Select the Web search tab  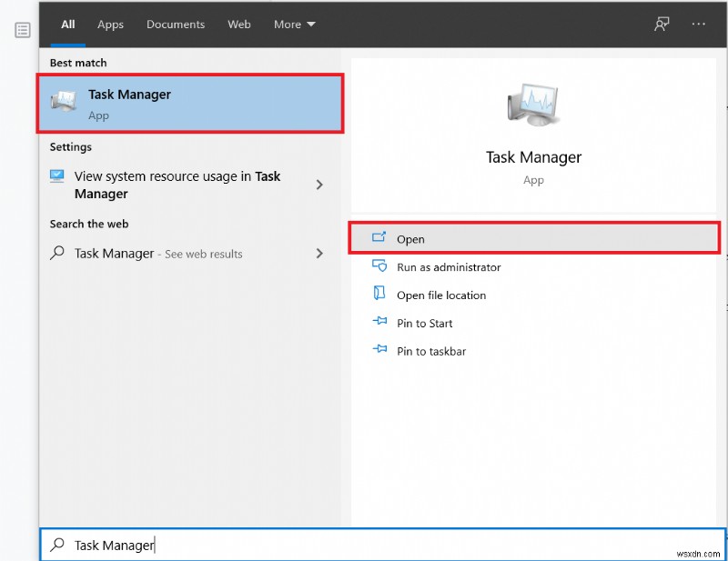click(239, 25)
